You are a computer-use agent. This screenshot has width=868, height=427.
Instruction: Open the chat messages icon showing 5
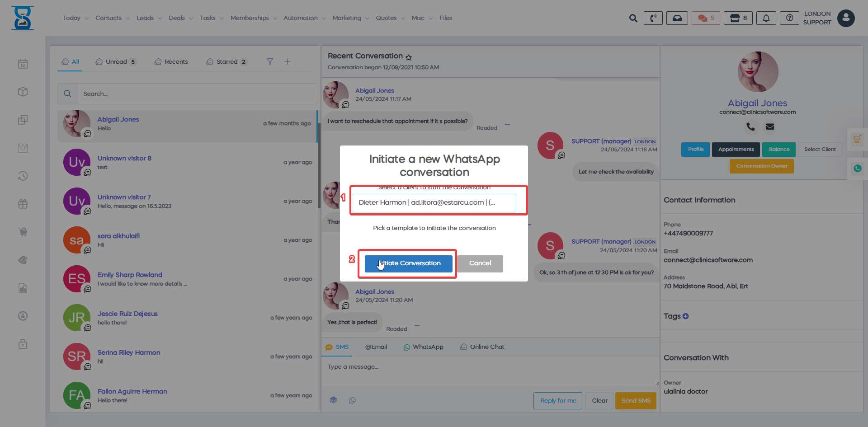(x=705, y=18)
